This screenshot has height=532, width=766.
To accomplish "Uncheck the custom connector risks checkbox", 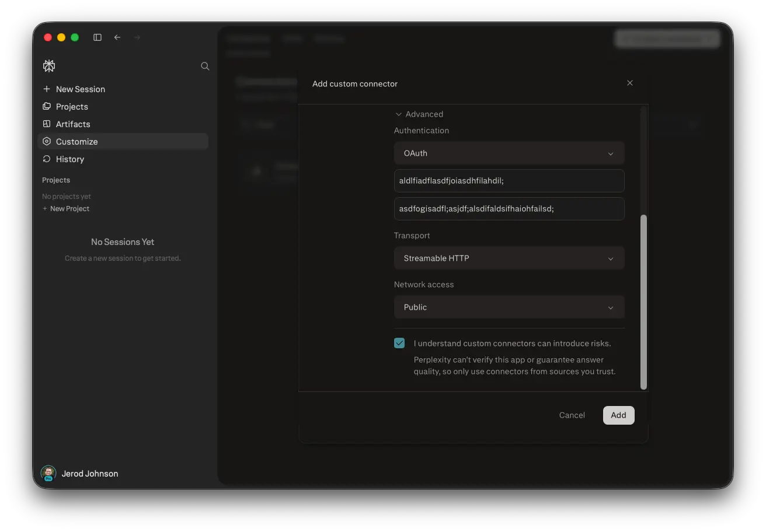I will (399, 343).
